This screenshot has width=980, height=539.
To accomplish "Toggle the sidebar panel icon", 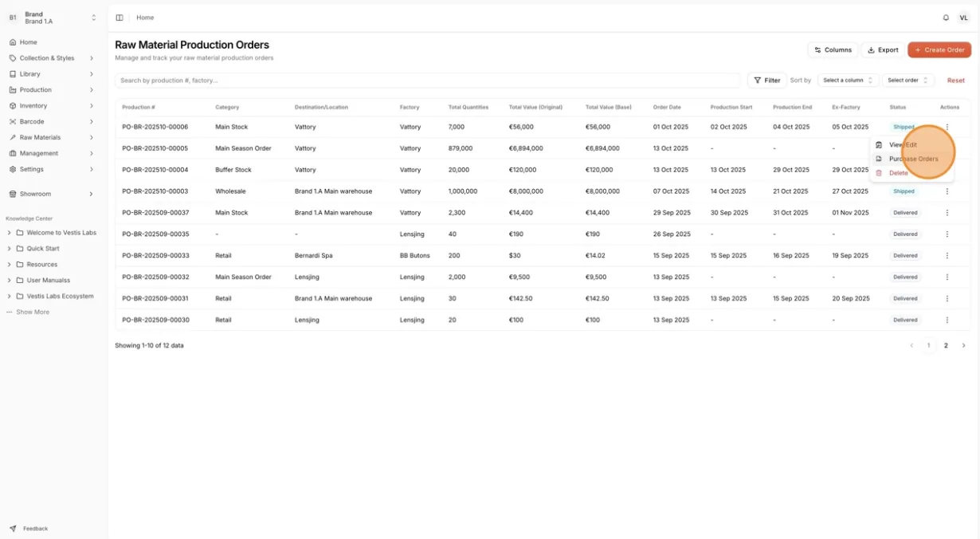I will [120, 18].
